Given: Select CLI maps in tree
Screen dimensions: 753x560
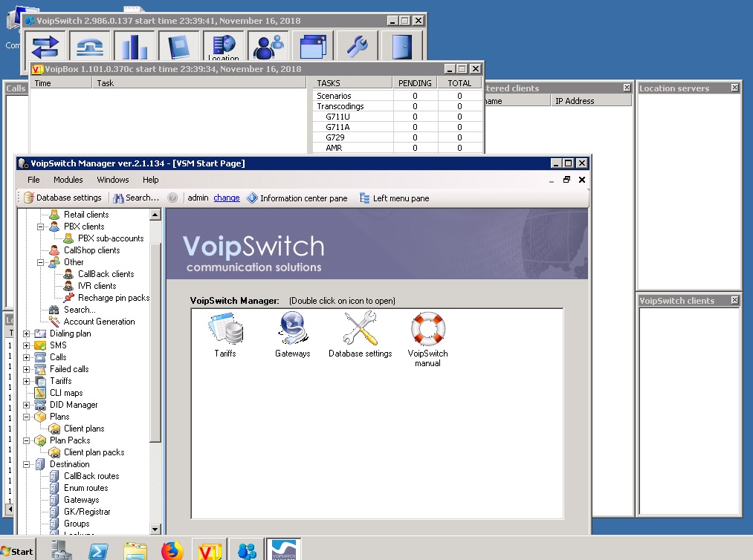Looking at the screenshot, I should pyautogui.click(x=66, y=393).
